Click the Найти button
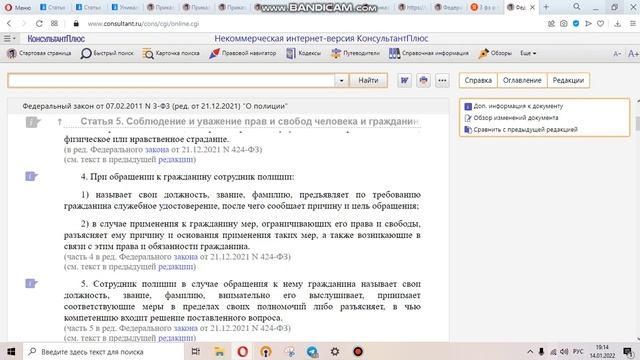This screenshot has width=640, height=360. 368,80
